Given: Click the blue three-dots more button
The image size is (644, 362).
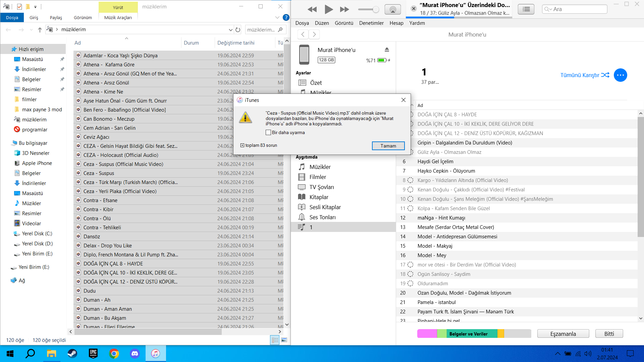Looking at the screenshot, I should (620, 75).
